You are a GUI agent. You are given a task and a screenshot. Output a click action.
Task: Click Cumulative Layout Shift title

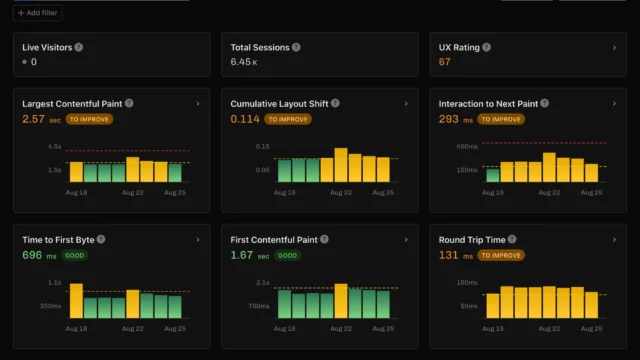[x=279, y=104]
